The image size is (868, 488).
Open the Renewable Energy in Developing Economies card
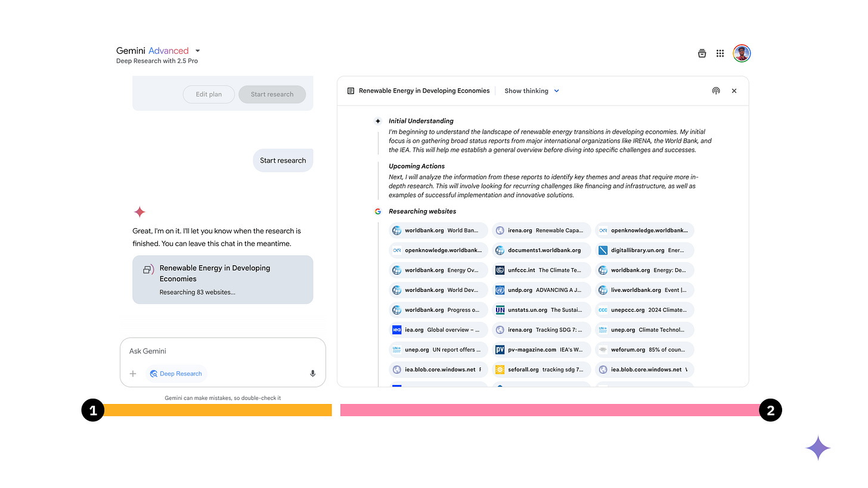pyautogui.click(x=222, y=279)
